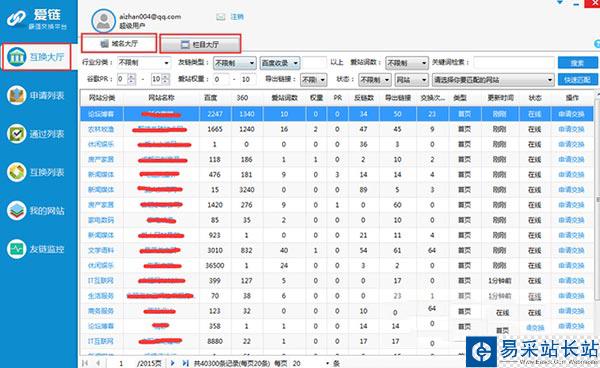
Task: Select the 生活服务 category cell
Action: [x=101, y=296]
